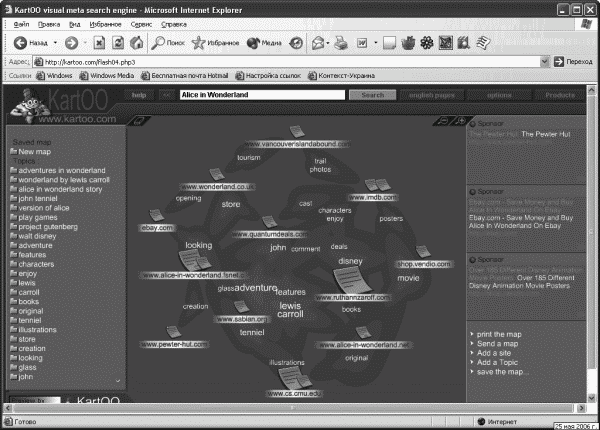Click the zoom out magnifier on map

[443, 121]
